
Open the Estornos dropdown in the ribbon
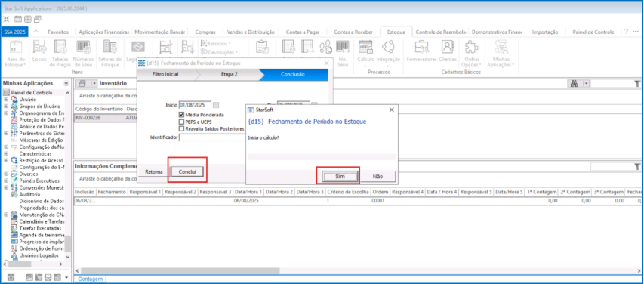(x=216, y=44)
